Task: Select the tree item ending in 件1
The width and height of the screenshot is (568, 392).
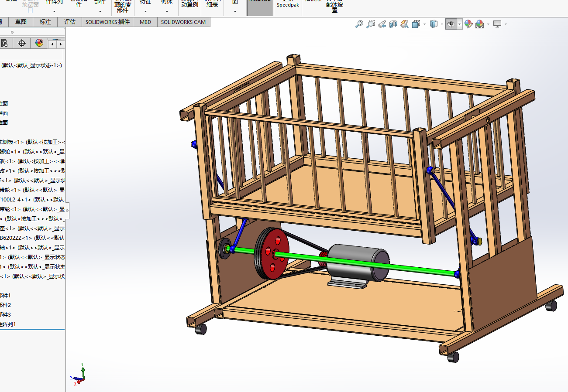Action: click(x=5, y=296)
